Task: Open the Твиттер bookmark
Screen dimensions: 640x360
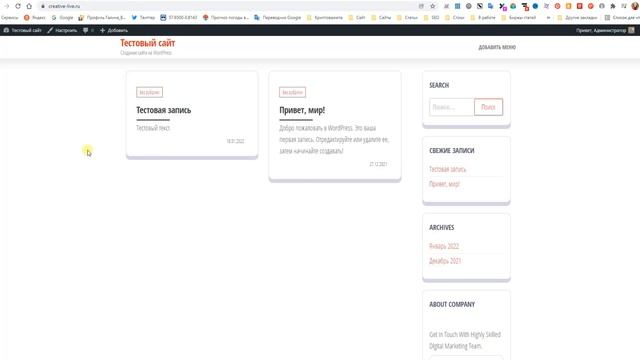Action: (x=143, y=18)
